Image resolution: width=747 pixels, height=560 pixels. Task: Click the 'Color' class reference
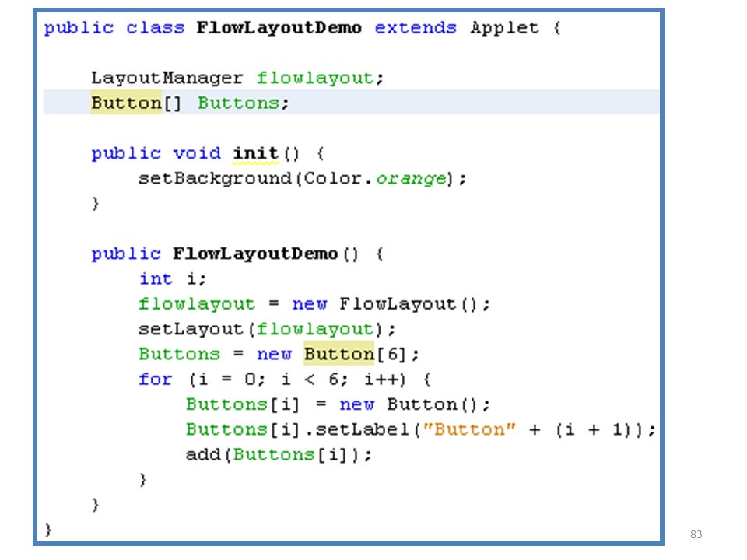click(x=332, y=179)
